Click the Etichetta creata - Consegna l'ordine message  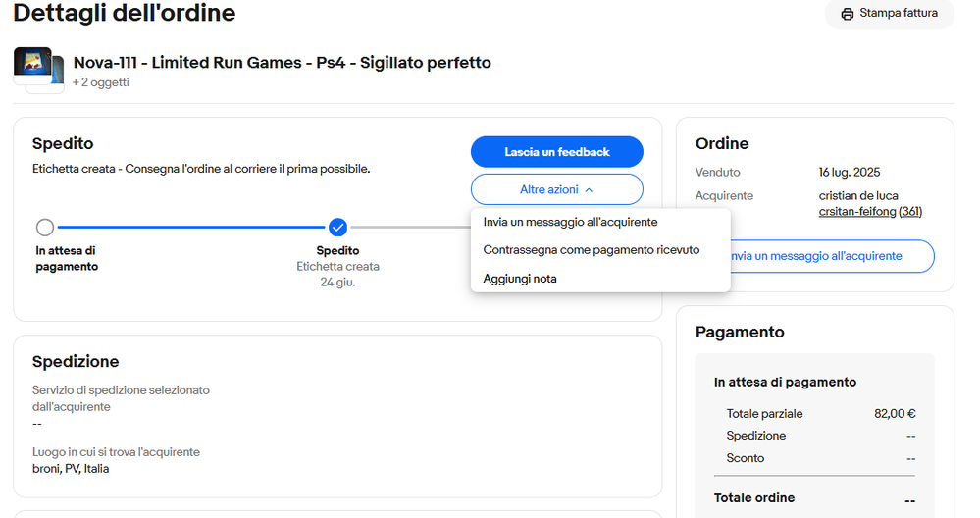[201, 169]
